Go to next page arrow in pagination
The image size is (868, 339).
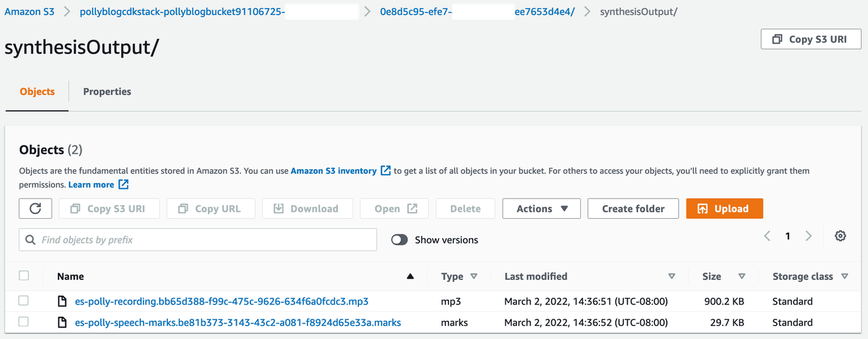click(809, 236)
